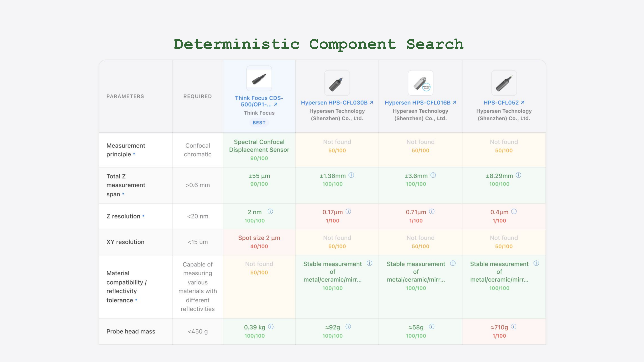
Task: Click the Vacuum model sensor image for HPS-CFL016B
Action: [x=421, y=83]
